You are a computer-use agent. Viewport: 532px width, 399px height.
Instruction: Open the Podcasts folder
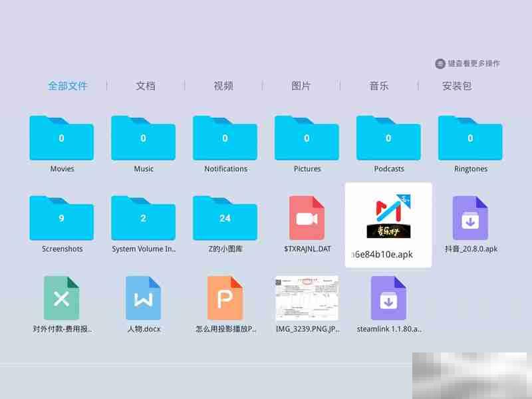[x=389, y=138]
